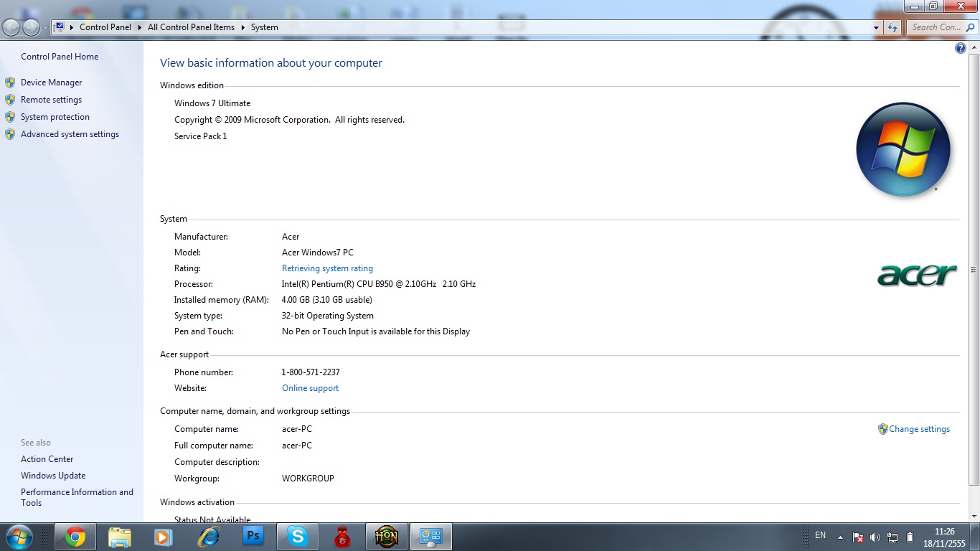This screenshot has width=980, height=551.
Task: Click the Back navigation arrow
Action: (x=11, y=27)
